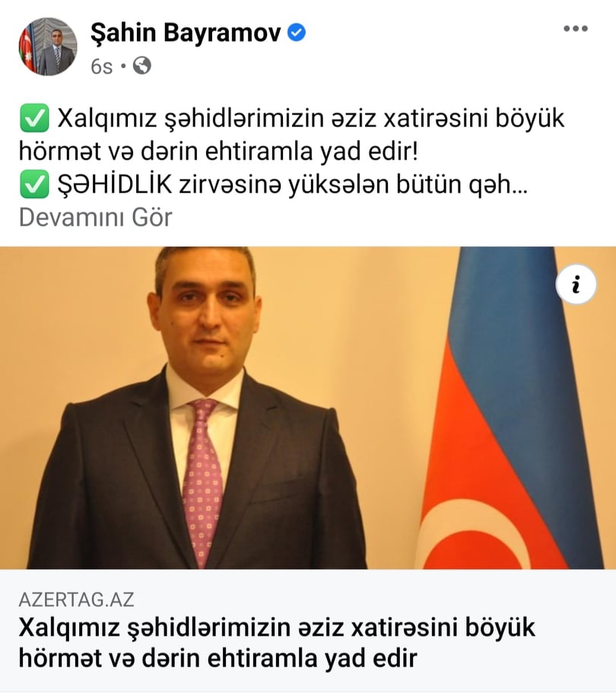Viewport: 616px width, 695px height.
Task: Click the globe public-privacy icon
Action: coord(141,65)
